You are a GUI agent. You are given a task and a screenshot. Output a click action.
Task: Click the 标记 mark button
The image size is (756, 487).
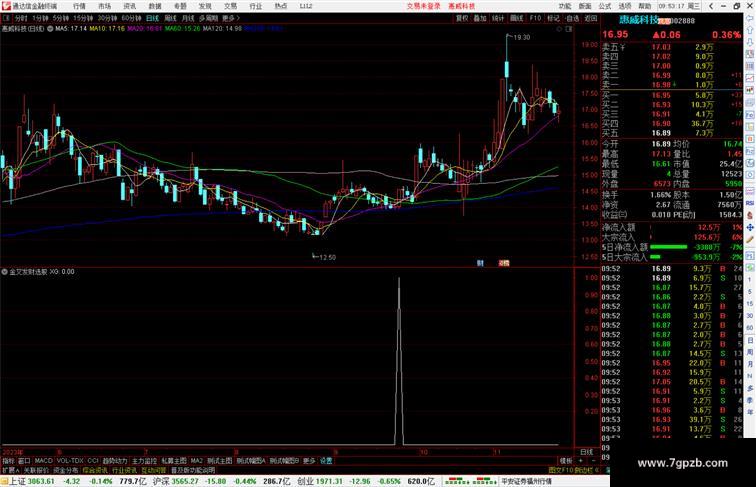coord(553,18)
